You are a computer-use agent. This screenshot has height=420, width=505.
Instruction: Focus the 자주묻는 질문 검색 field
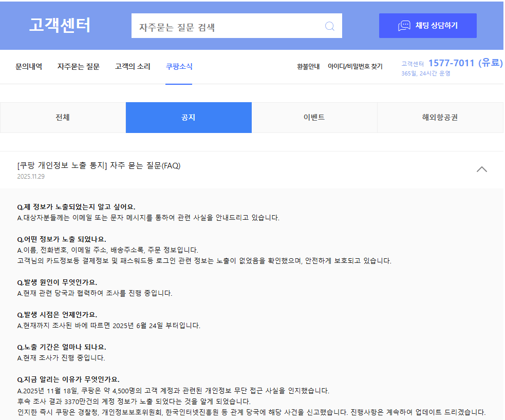tap(226, 26)
